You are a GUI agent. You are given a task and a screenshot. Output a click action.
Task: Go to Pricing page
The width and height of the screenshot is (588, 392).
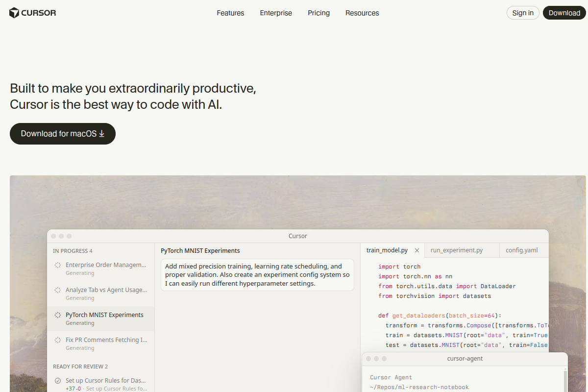tap(318, 13)
